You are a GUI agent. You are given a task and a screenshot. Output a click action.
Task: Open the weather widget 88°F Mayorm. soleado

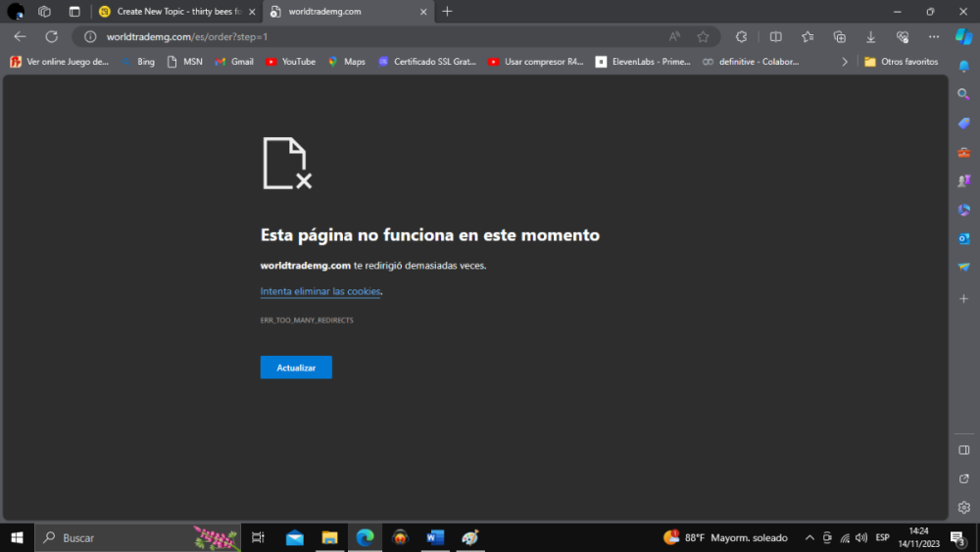pyautogui.click(x=725, y=537)
